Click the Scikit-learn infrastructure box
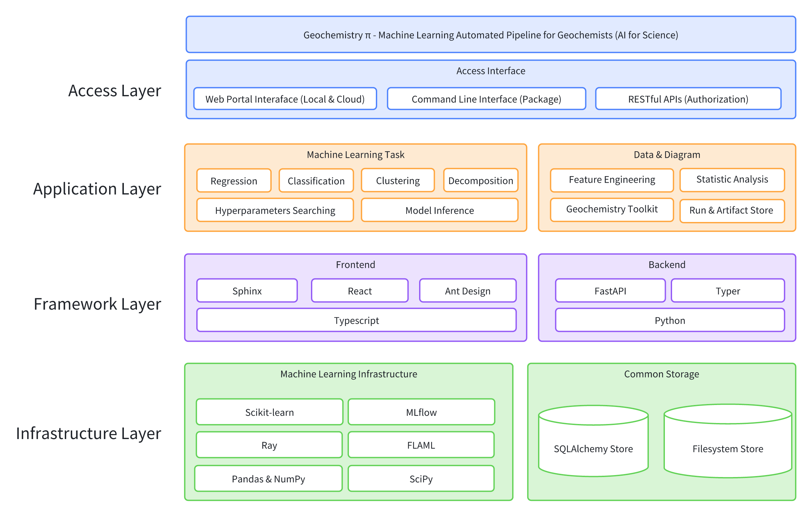This screenshot has width=812, height=516. pos(269,412)
